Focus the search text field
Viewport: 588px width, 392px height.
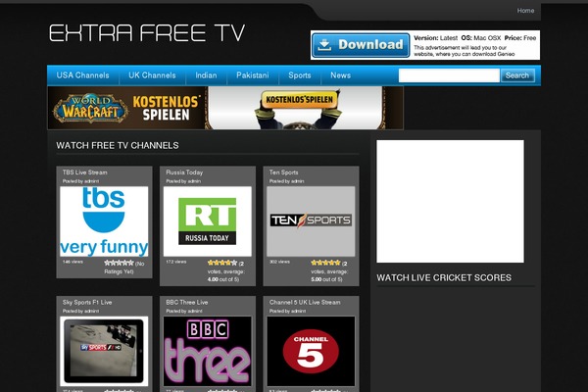click(449, 75)
